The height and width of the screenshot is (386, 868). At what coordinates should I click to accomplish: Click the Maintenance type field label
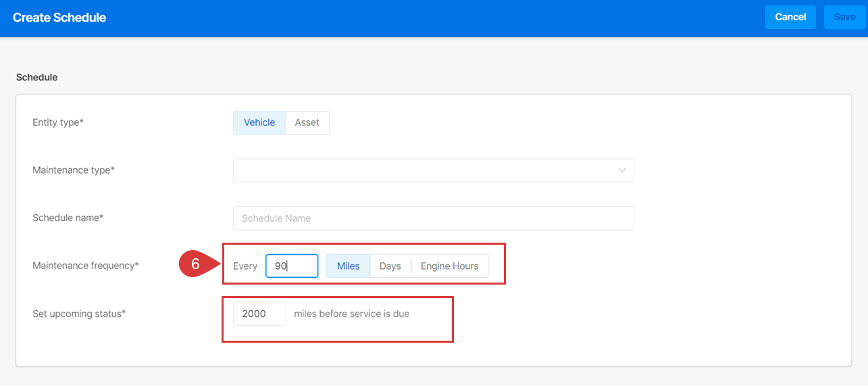(x=74, y=170)
